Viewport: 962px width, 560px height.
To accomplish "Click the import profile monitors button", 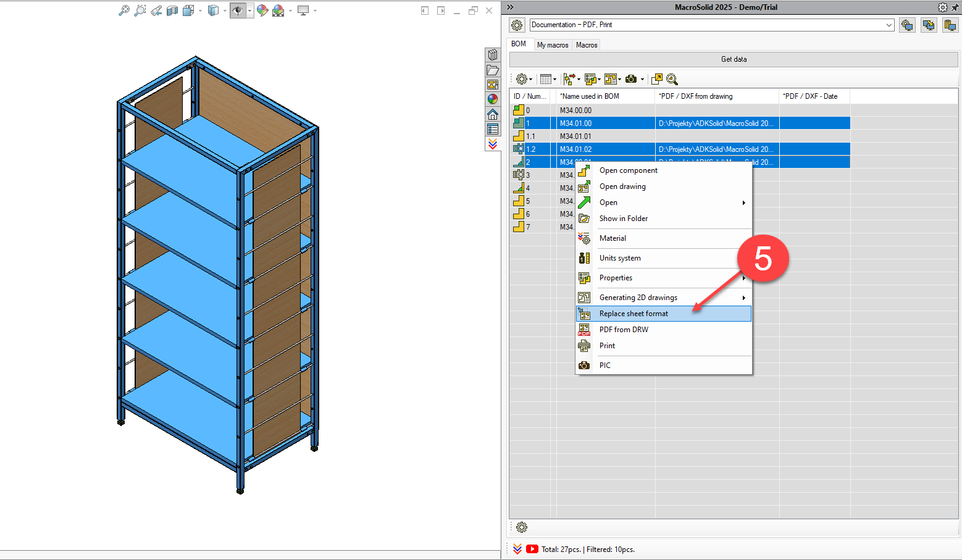I will (929, 25).
